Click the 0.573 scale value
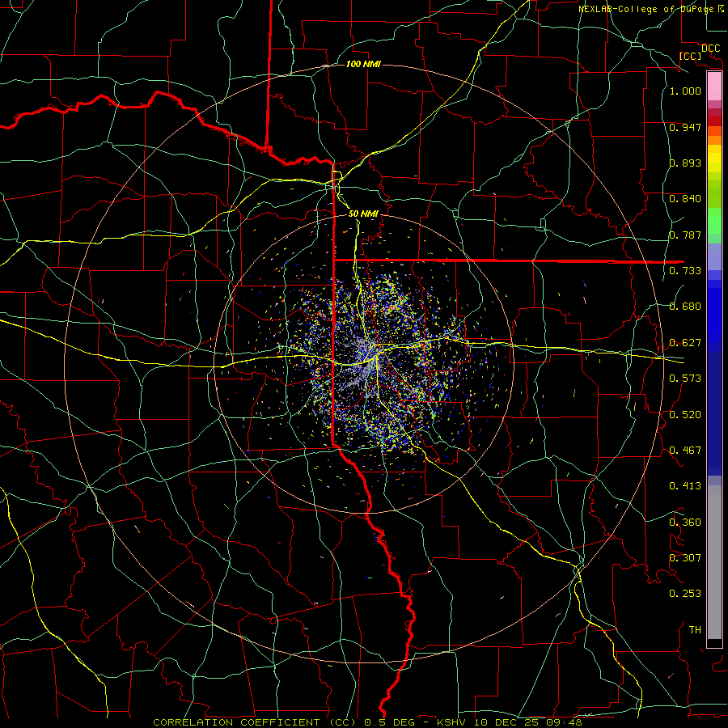The image size is (728, 728). tap(685, 379)
